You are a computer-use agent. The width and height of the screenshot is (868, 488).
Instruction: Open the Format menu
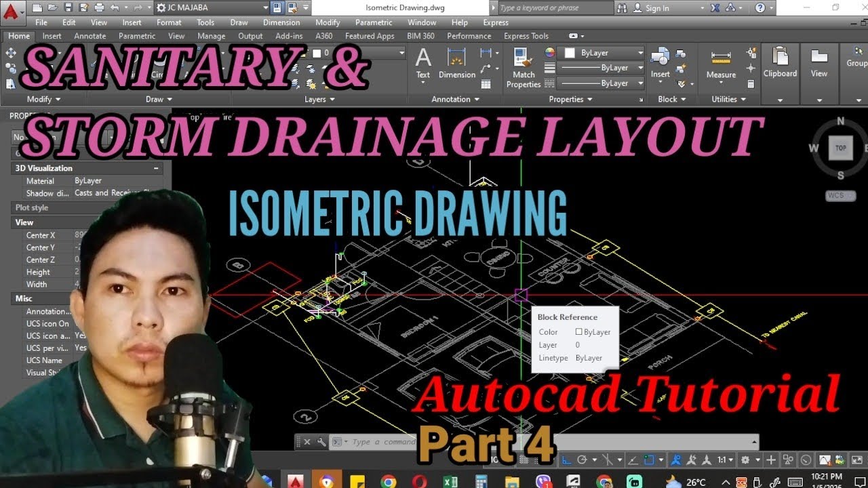point(169,22)
